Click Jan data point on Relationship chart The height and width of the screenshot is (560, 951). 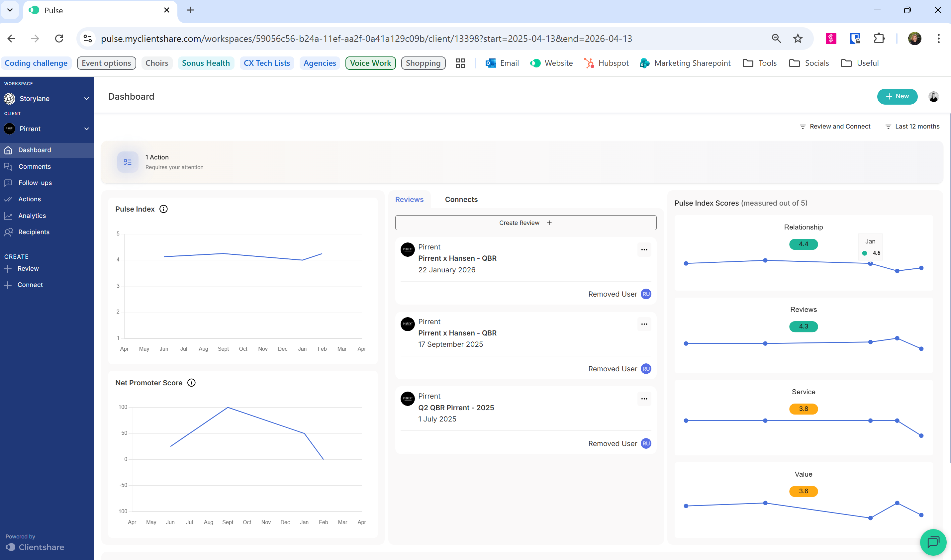pyautogui.click(x=870, y=264)
